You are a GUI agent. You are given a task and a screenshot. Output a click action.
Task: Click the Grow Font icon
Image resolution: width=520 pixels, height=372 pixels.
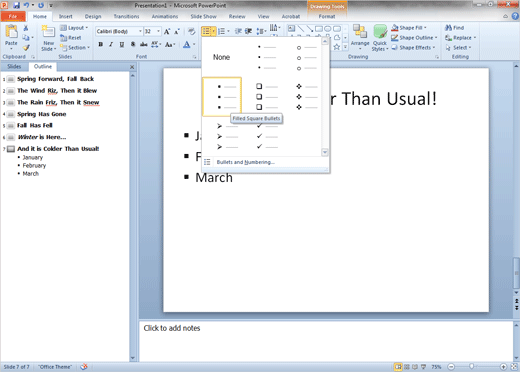point(167,32)
